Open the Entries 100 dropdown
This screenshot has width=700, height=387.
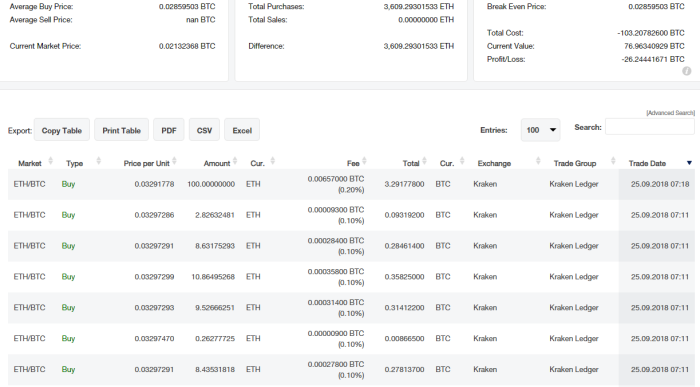click(x=540, y=130)
